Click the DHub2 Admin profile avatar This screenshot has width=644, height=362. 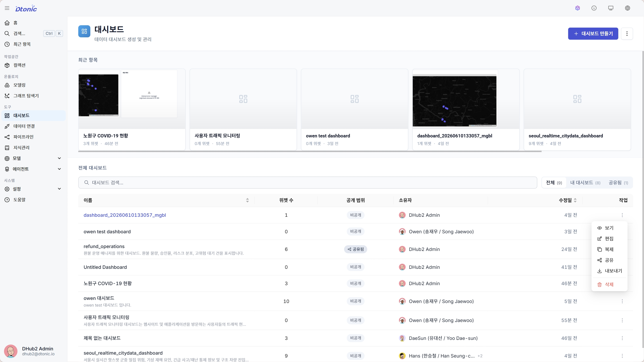[x=11, y=351]
